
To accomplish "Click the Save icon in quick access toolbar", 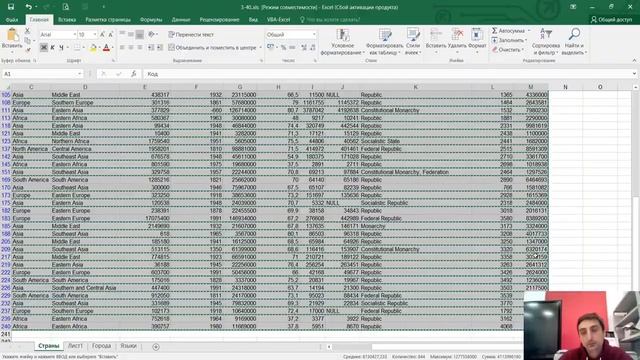I will 11,7.
